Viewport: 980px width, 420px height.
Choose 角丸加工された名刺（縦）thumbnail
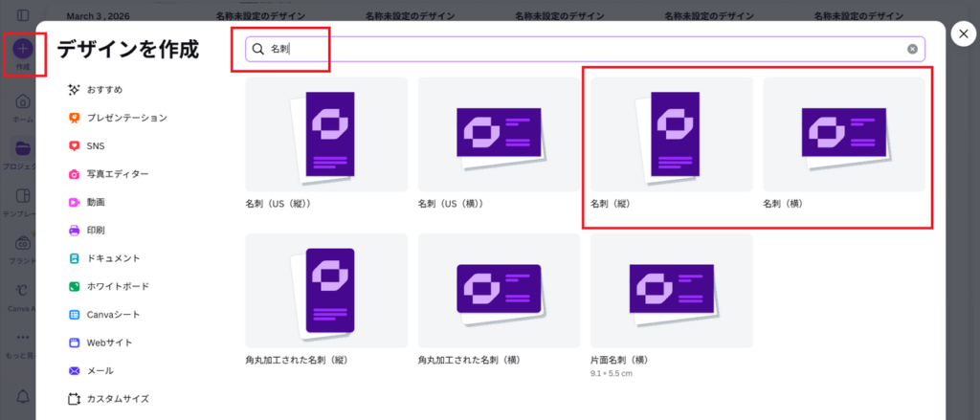[x=326, y=291]
